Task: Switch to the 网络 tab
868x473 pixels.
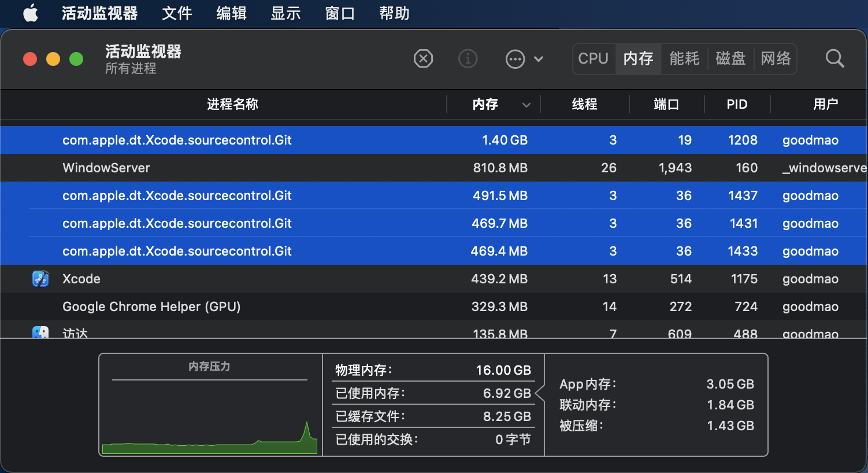Action: click(x=776, y=58)
